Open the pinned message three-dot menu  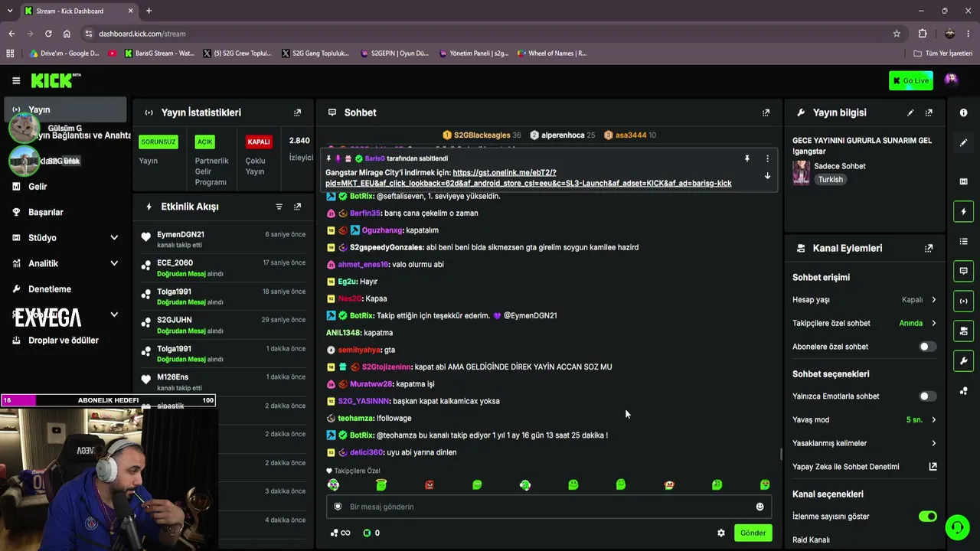pos(767,158)
